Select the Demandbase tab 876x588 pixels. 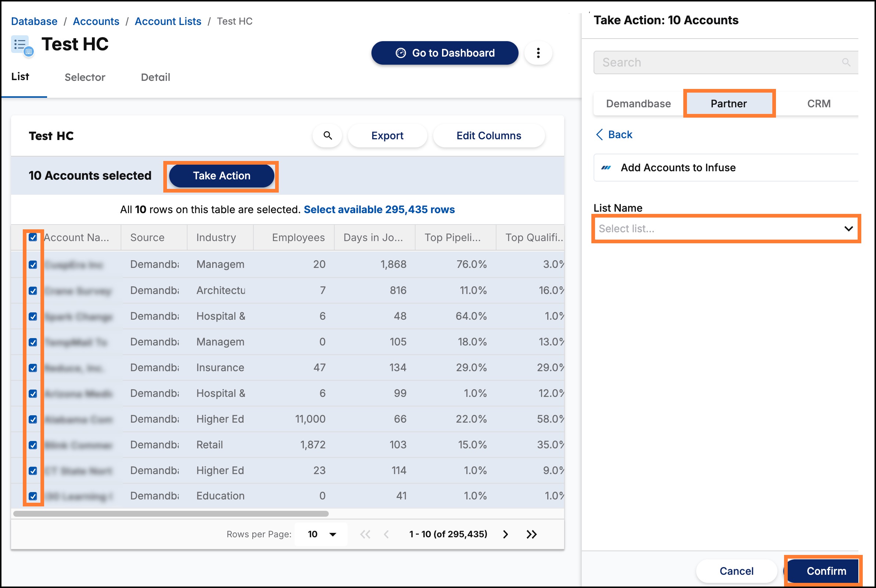638,104
